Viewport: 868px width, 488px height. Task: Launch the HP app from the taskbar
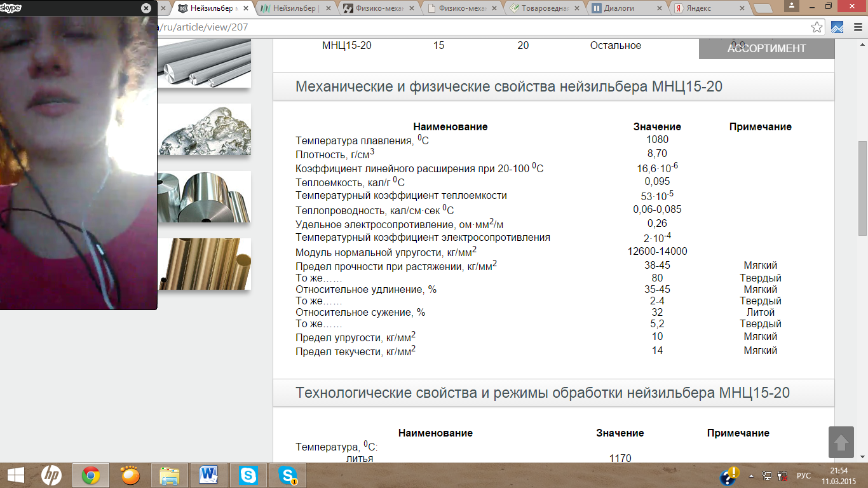coord(51,475)
